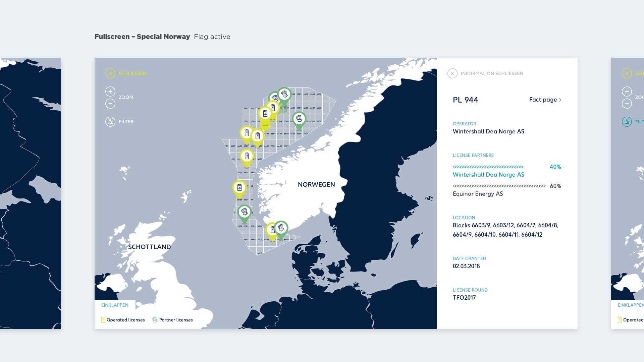
Task: Click the SCHOTTLAND country label
Action: coord(150,247)
